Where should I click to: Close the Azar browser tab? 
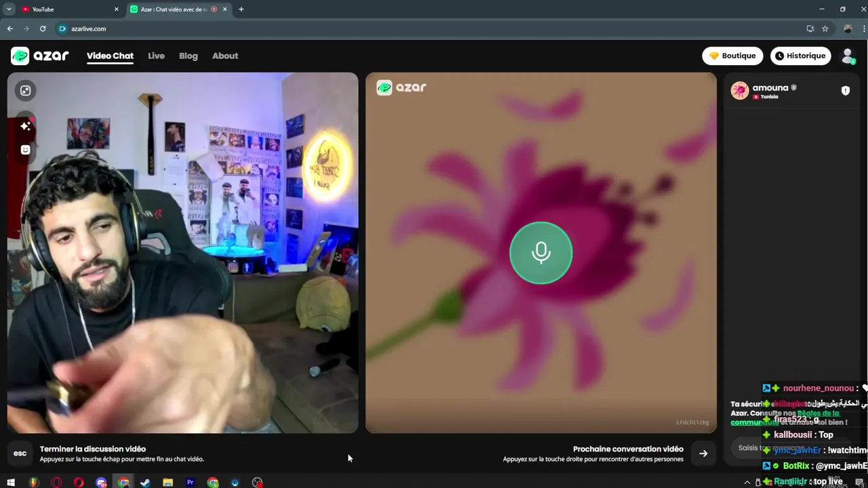224,9
